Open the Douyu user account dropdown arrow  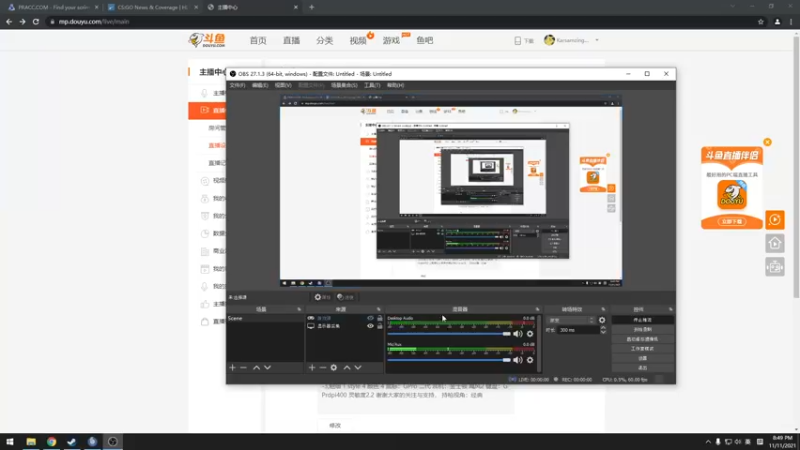point(597,40)
